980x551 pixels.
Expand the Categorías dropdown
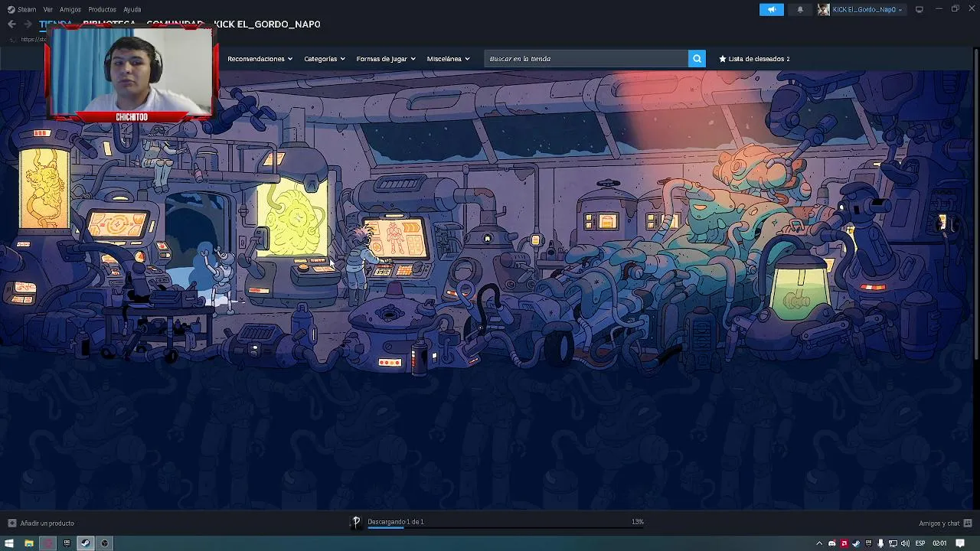click(325, 59)
